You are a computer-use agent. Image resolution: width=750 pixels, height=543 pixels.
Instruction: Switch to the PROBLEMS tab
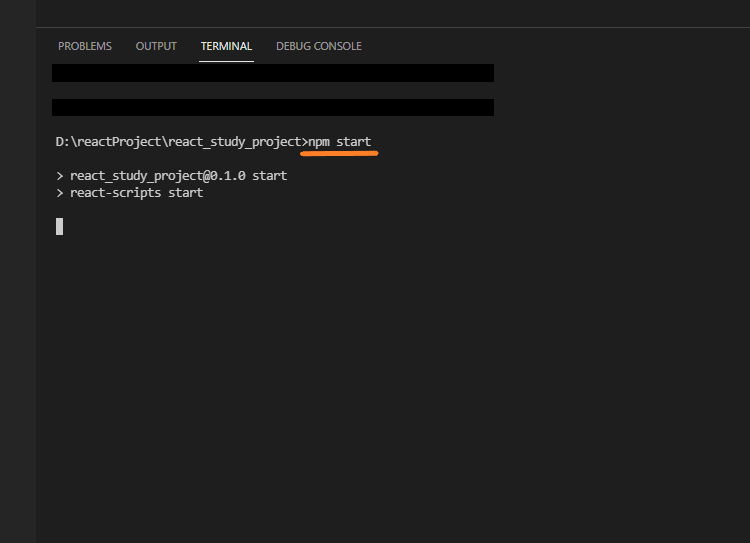[85, 46]
